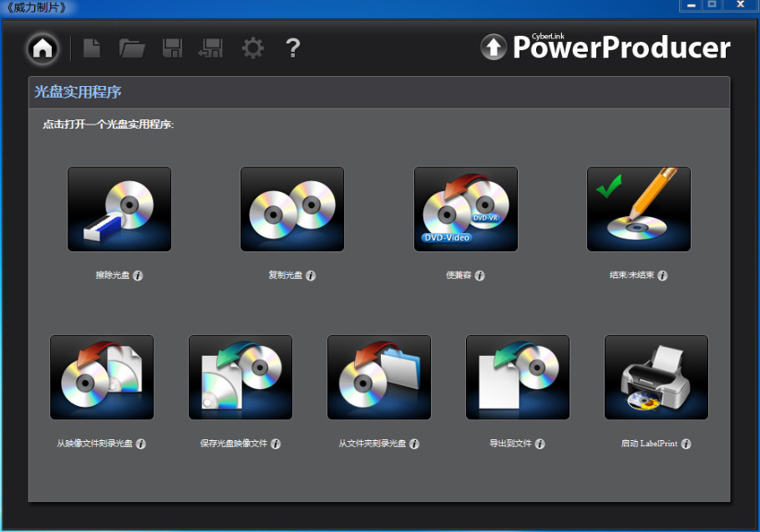Open the 擦除光盘 erase disc utility
Image resolution: width=760 pixels, height=532 pixels.
pyautogui.click(x=119, y=210)
